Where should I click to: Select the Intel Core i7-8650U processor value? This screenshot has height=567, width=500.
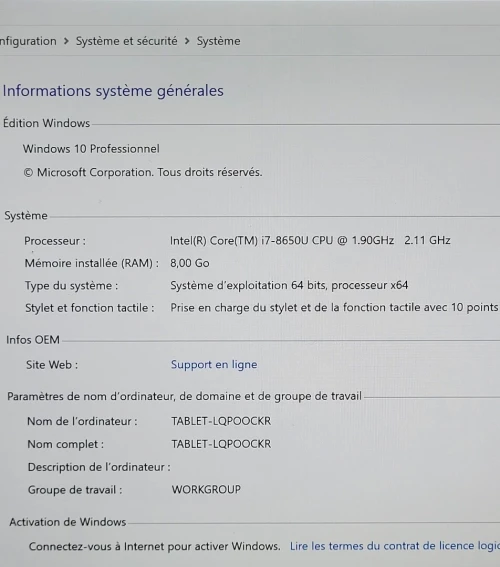pos(310,240)
